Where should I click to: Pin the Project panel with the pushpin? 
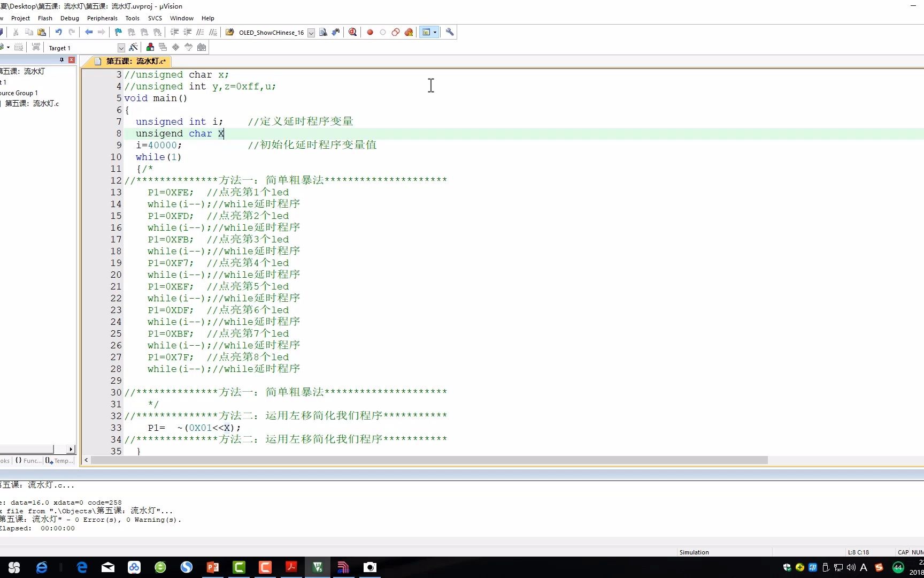click(x=61, y=60)
